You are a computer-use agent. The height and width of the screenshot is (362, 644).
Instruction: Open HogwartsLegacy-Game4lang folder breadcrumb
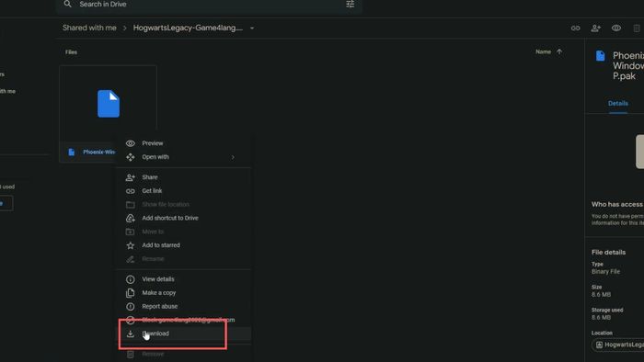point(188,28)
